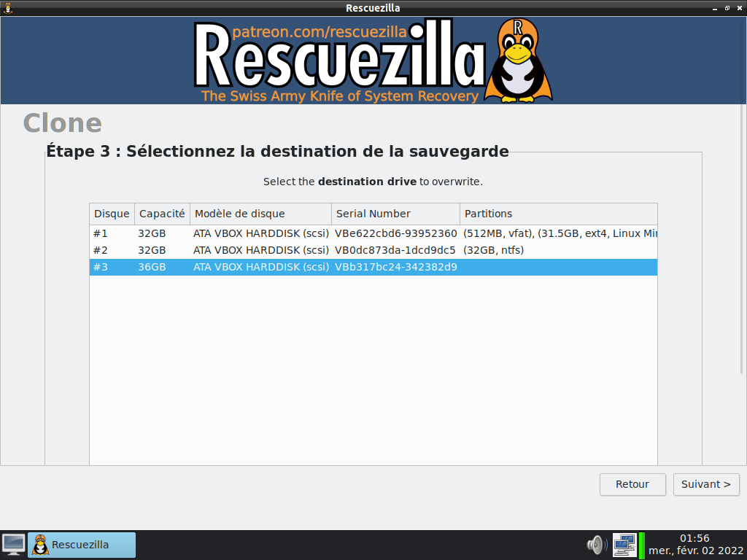Open the network connections tray icon

624,545
